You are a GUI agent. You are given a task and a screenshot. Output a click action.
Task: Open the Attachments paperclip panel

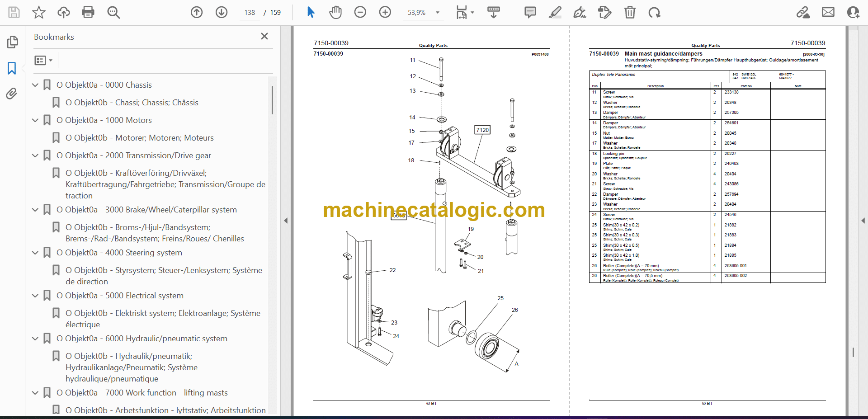click(x=12, y=94)
